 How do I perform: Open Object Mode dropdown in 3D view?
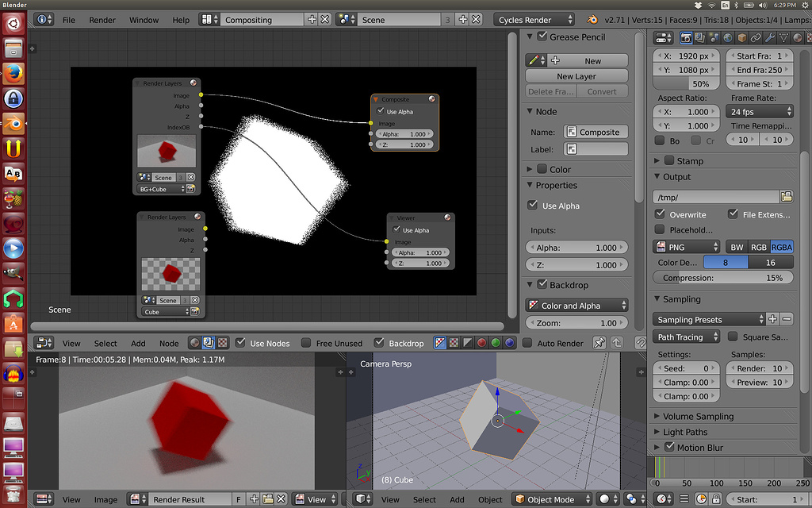552,499
